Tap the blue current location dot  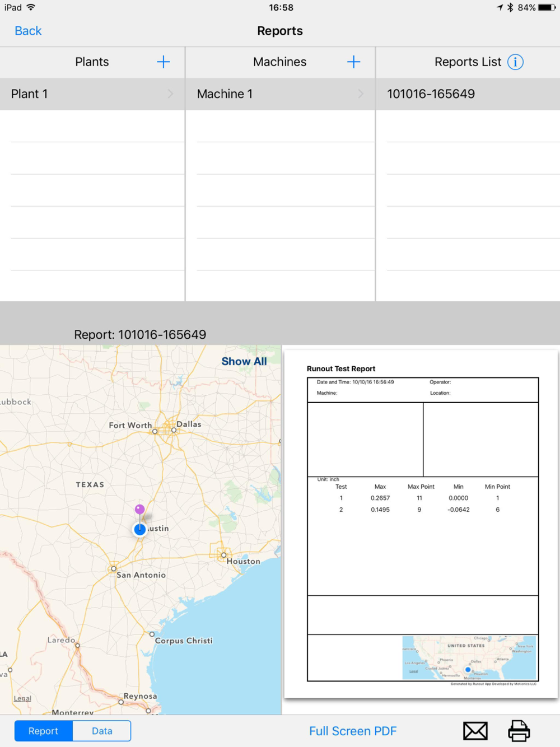(140, 529)
